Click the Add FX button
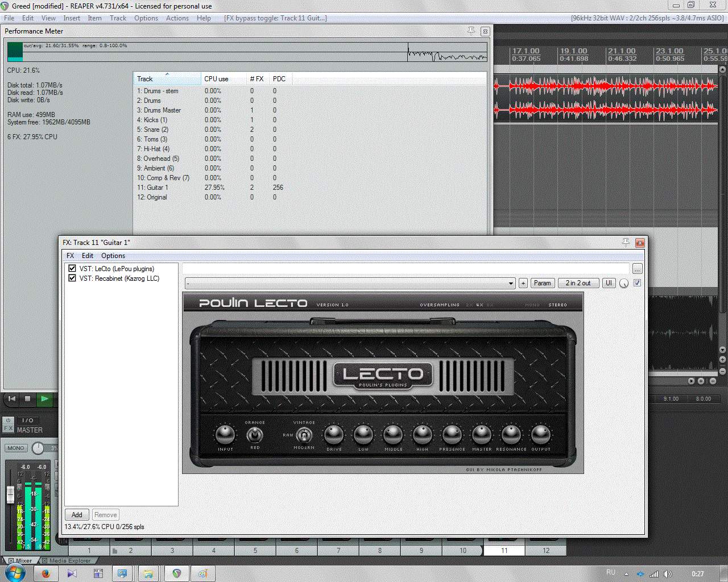Viewport: 728px width, 582px height. [x=77, y=515]
